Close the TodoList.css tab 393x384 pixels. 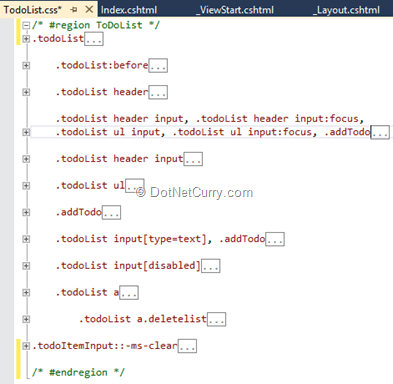[x=89, y=10]
